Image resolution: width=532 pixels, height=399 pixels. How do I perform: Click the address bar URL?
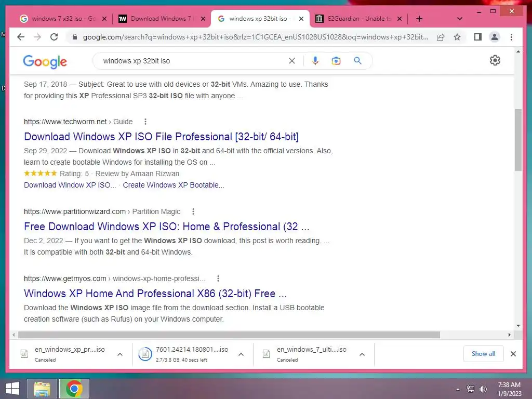coord(256,37)
